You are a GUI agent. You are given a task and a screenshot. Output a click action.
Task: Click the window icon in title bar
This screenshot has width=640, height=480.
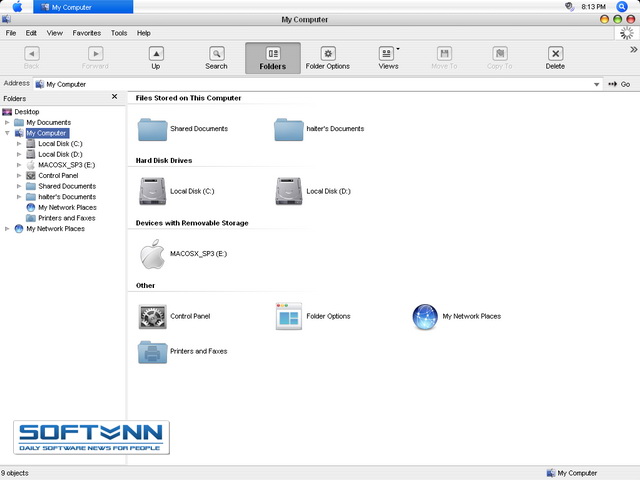pos(6,19)
